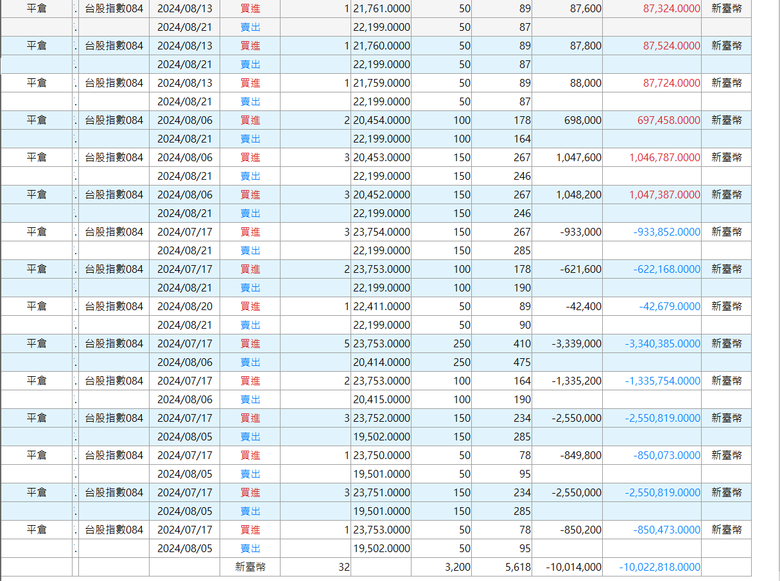Click the net profit 87,524.0000

click(672, 46)
